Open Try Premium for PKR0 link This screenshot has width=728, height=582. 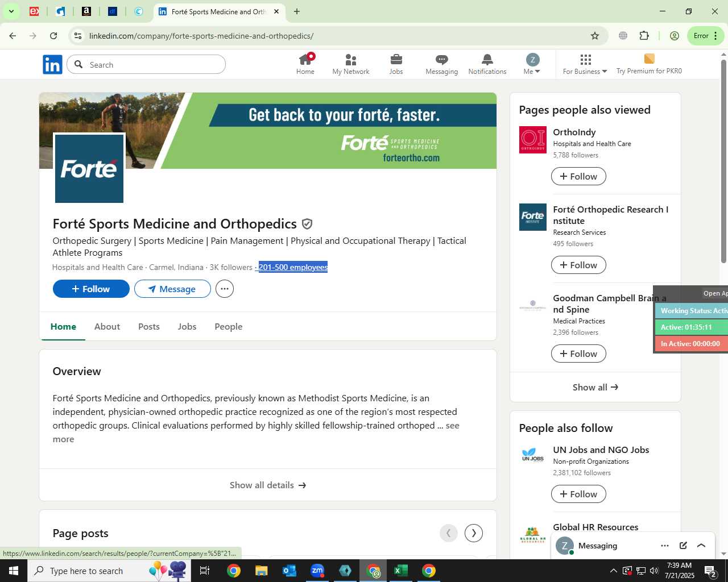coord(649,64)
